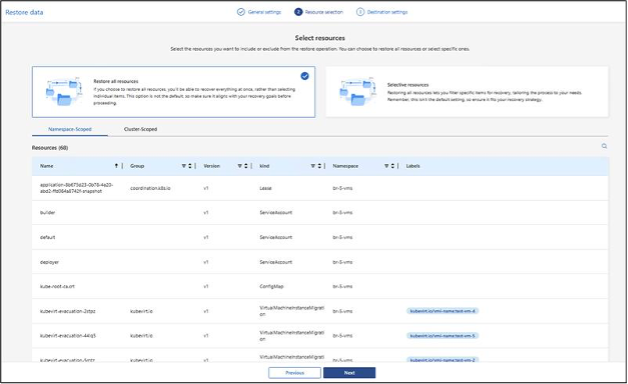The height and width of the screenshot is (384, 628).
Task: Open filter icon in Kind column header
Action: pos(313,166)
